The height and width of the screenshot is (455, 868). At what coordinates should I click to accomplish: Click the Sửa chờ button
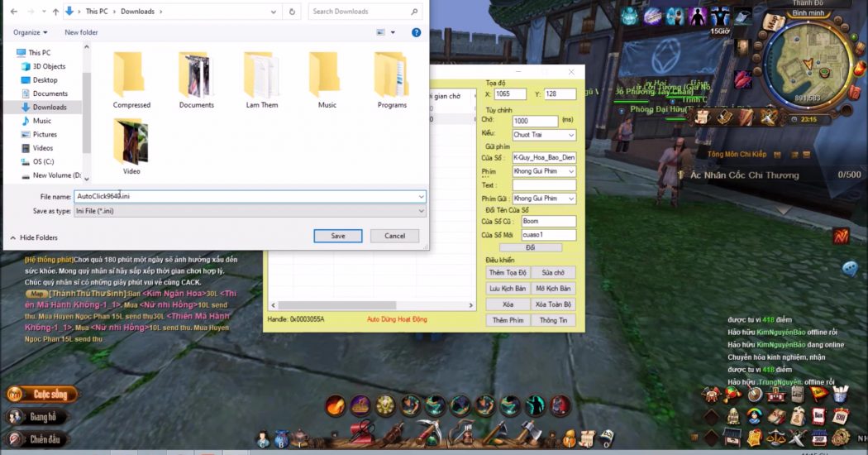tap(553, 273)
